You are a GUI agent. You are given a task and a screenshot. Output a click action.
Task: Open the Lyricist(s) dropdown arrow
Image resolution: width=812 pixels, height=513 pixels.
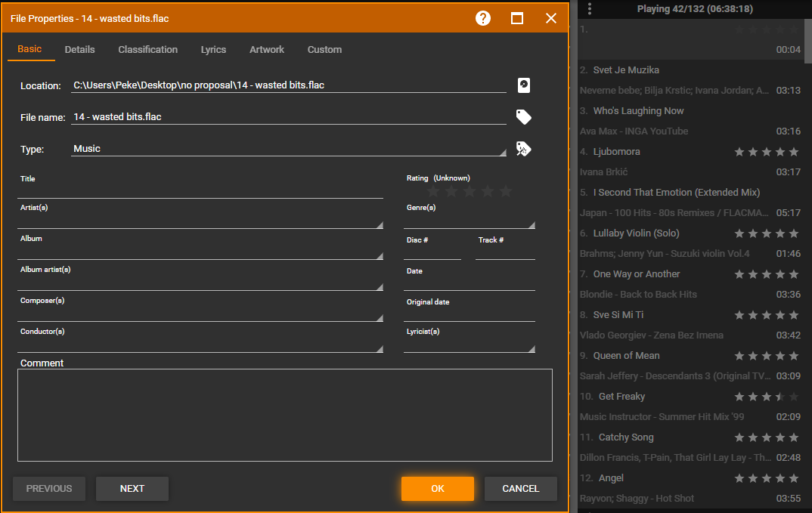532,349
